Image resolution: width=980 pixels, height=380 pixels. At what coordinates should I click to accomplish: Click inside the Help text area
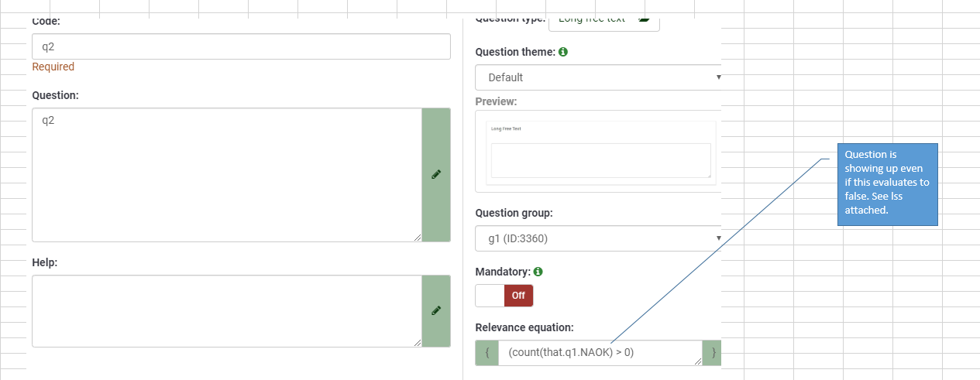pyautogui.click(x=227, y=311)
